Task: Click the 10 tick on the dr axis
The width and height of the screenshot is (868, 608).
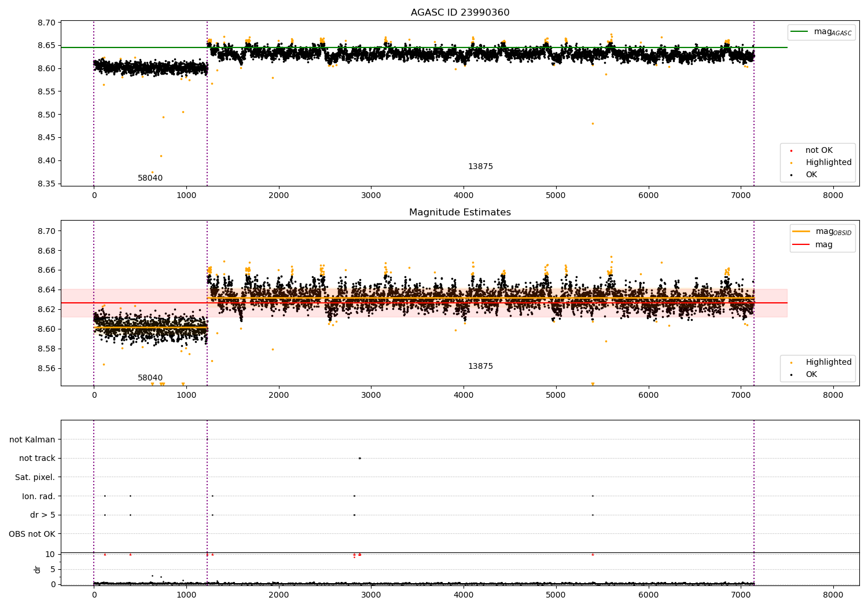Action: click(x=50, y=555)
